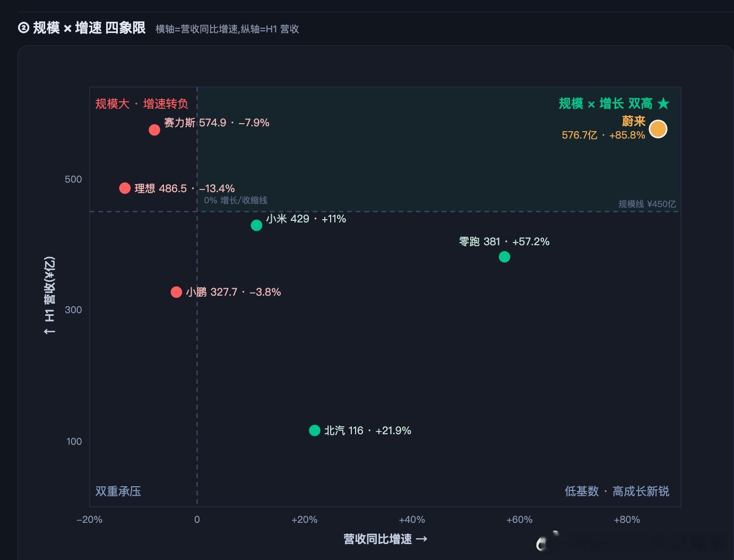This screenshot has height=560, width=734.
Task: Click the label 小米 429 · +11%
Action: [x=306, y=219]
